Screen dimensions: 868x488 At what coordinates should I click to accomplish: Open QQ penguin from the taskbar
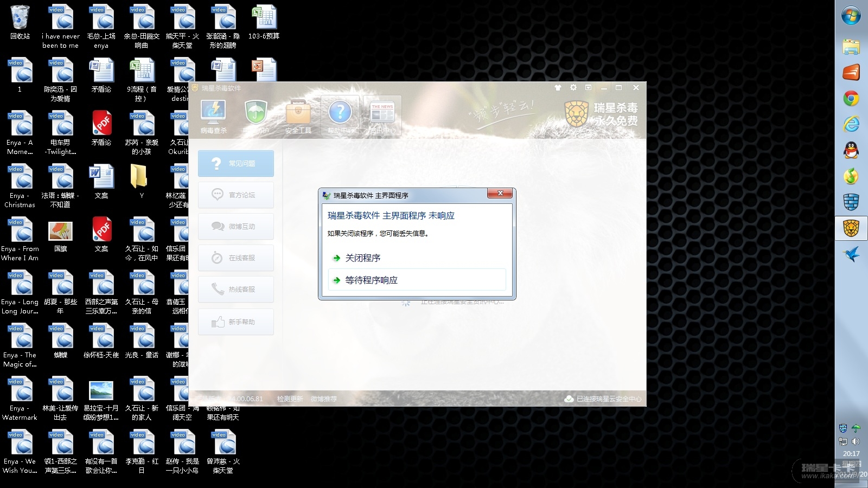point(851,150)
